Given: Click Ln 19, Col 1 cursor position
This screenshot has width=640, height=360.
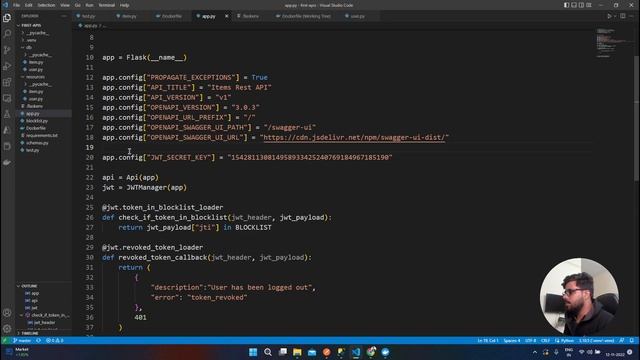Looking at the screenshot, I should click(x=488, y=340).
